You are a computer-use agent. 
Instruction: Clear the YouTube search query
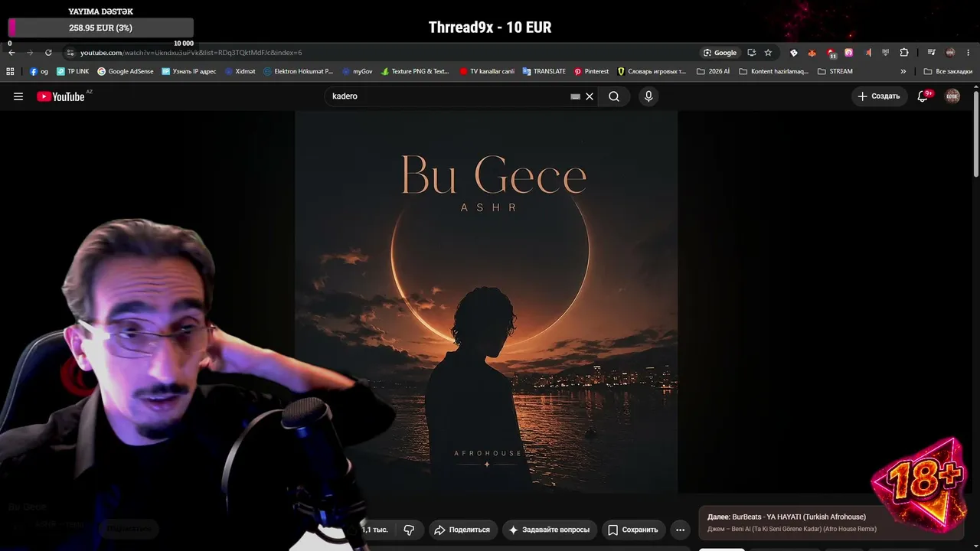[590, 96]
